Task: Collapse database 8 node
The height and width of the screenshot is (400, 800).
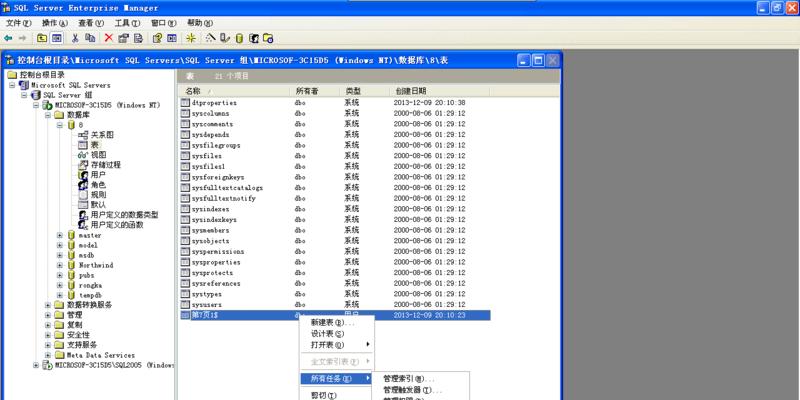Action: [x=60, y=125]
